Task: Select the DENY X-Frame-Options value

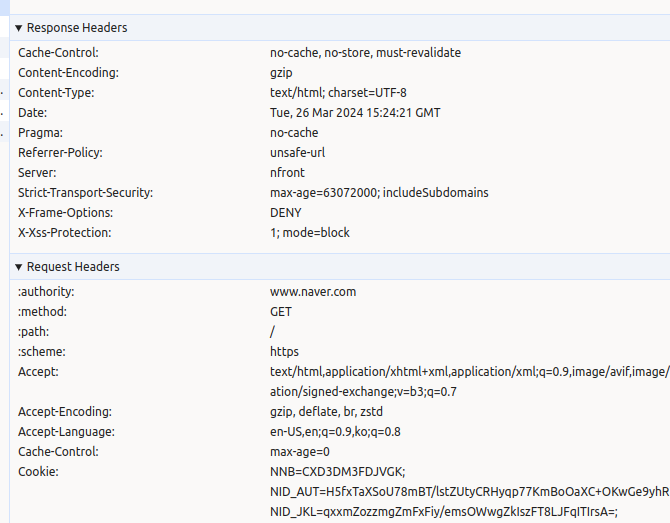Action: [x=285, y=213]
